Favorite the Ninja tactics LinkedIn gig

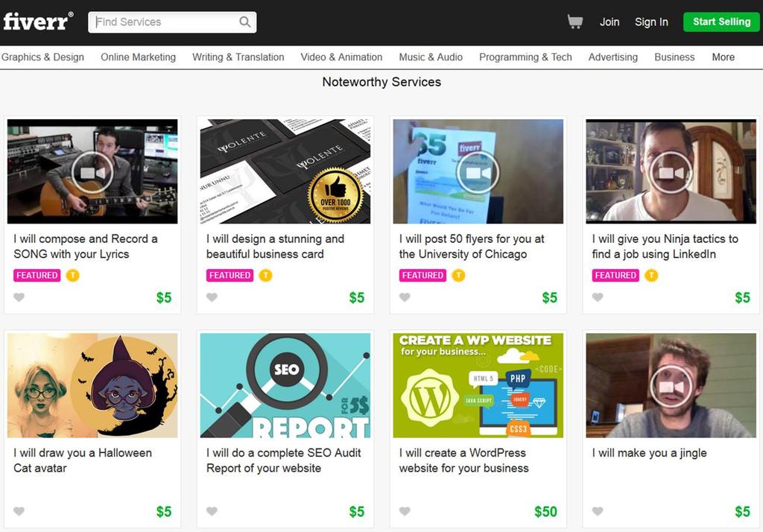(598, 297)
